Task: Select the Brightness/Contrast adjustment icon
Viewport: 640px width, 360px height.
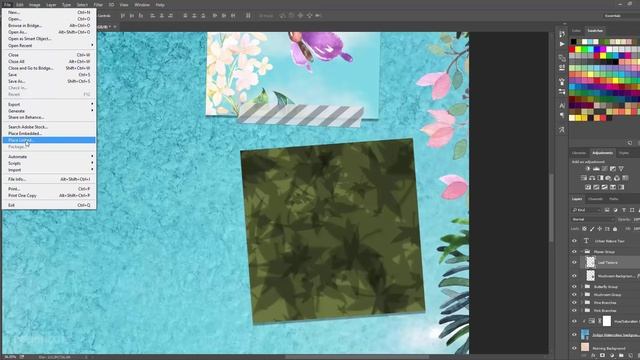Action: [x=588, y=169]
